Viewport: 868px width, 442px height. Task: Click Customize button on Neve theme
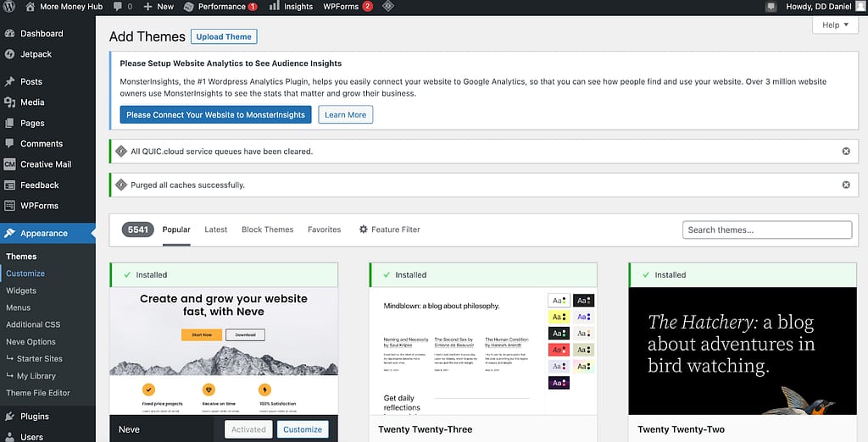click(x=303, y=429)
